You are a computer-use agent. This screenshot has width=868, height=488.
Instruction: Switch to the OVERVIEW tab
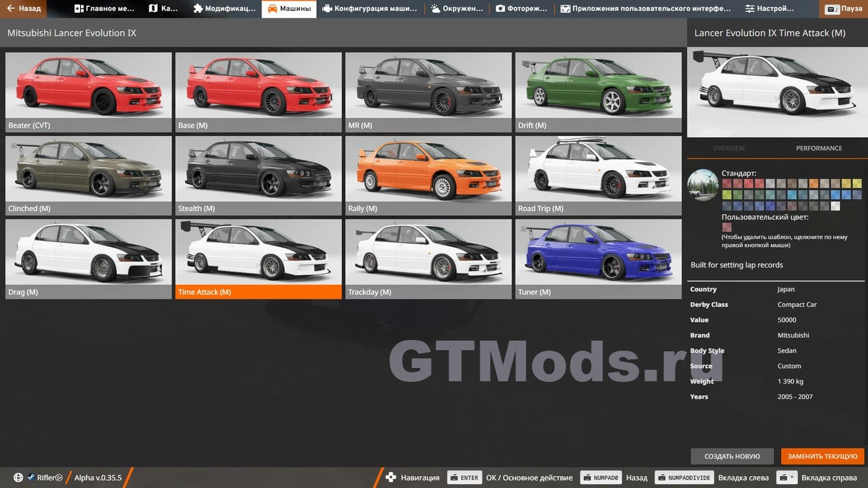click(729, 148)
